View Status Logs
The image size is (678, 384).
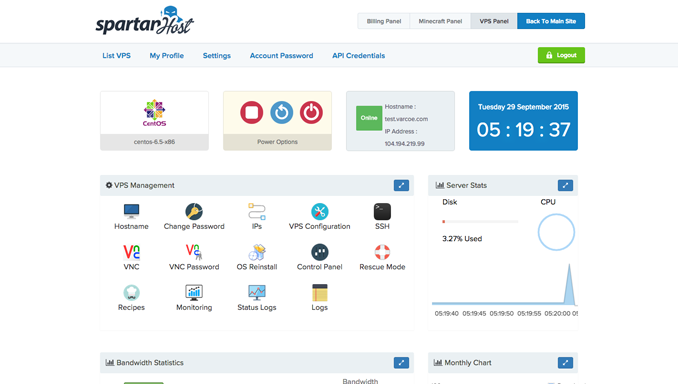point(256,293)
